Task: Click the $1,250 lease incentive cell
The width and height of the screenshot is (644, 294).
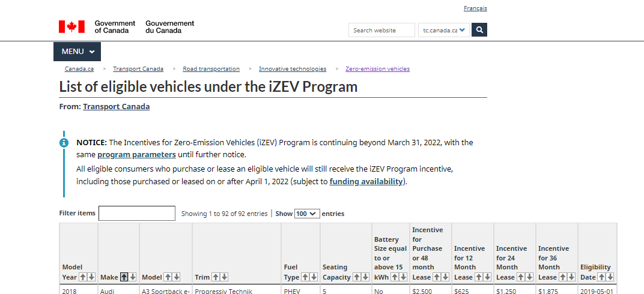Action: pyautogui.click(x=515, y=289)
